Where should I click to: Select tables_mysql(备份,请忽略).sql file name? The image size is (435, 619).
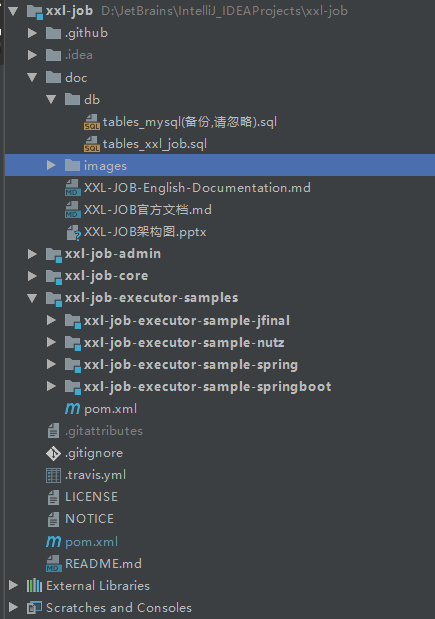[x=189, y=122]
